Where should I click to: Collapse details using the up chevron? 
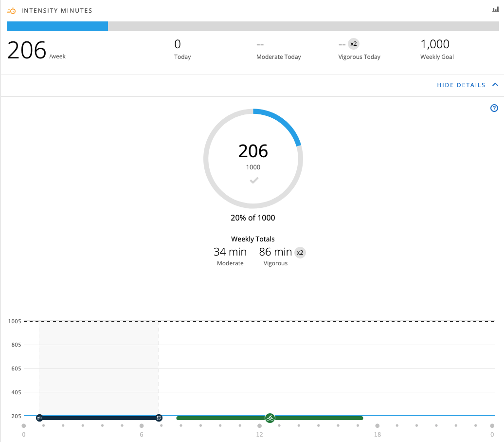coord(495,85)
